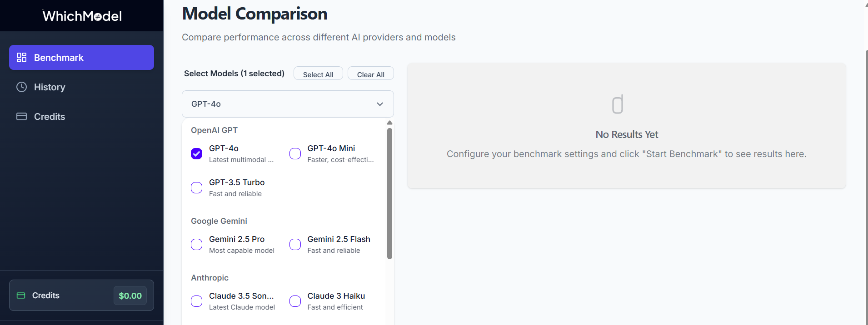Click the WhichModel logo

(82, 16)
